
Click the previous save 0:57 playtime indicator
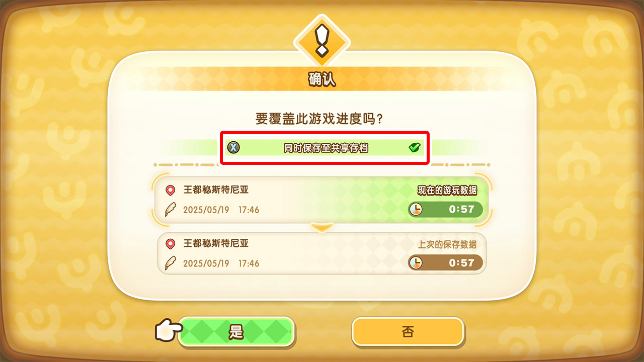pos(445,262)
